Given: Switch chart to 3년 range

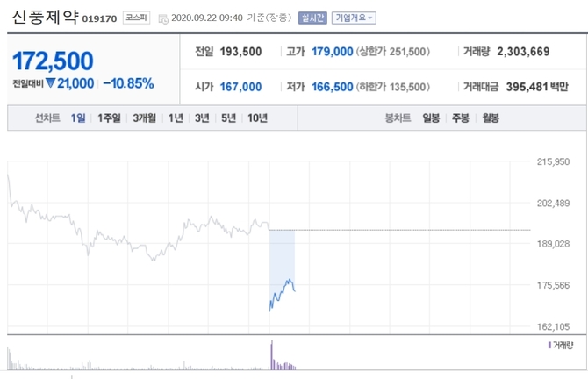Looking at the screenshot, I should pyautogui.click(x=203, y=118).
